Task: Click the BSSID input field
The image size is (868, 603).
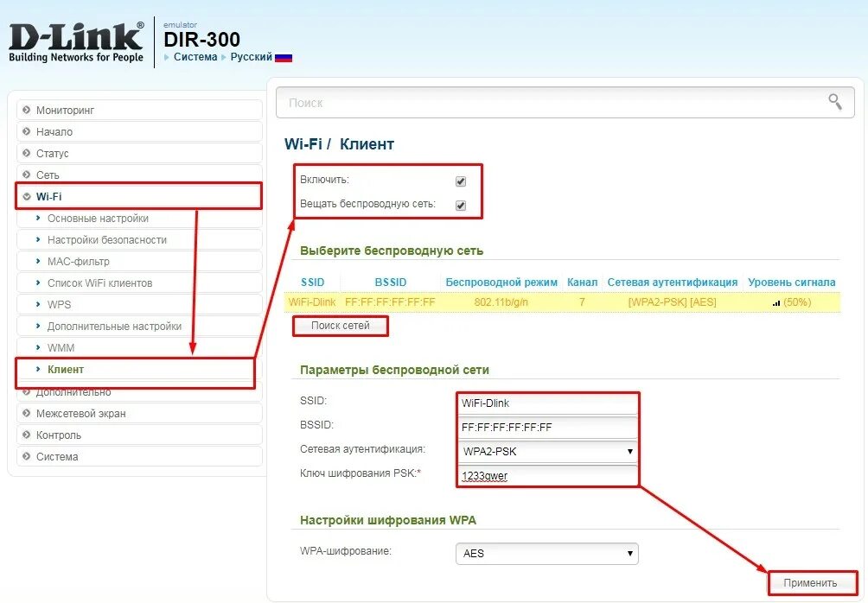Action: [x=547, y=427]
